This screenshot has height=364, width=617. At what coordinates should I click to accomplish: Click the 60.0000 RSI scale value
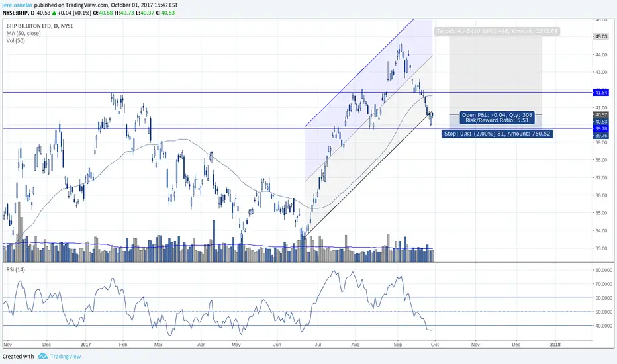(x=604, y=298)
